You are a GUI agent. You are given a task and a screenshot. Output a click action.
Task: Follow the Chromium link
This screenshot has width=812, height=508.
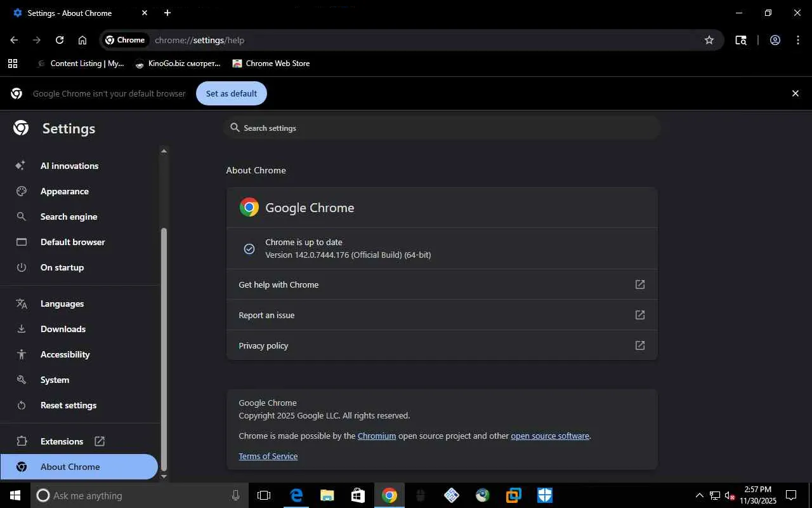point(377,436)
